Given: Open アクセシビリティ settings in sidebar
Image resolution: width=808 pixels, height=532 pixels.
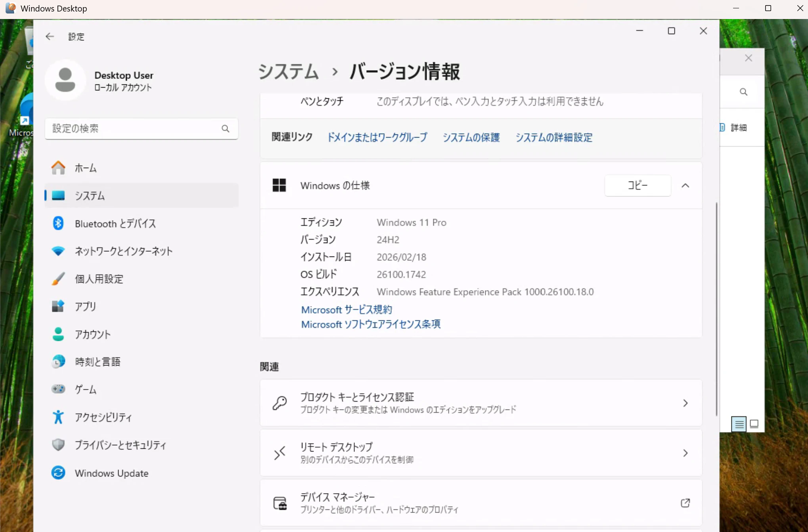Looking at the screenshot, I should (x=142, y=417).
